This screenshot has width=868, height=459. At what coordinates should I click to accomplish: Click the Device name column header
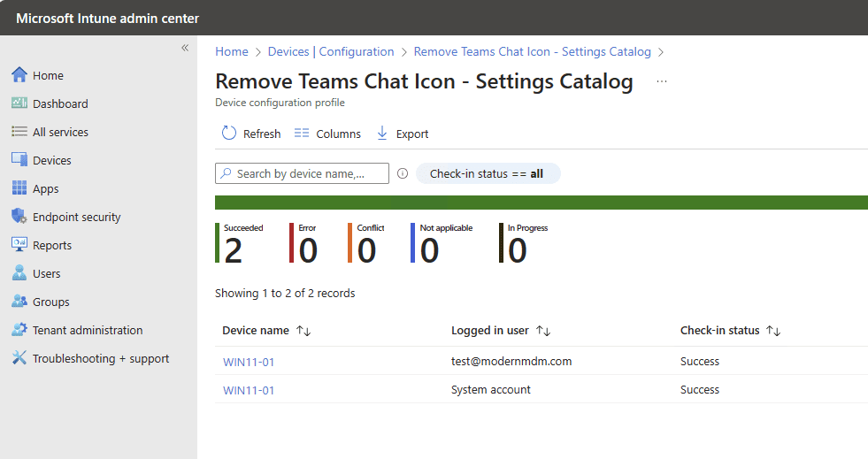click(256, 330)
